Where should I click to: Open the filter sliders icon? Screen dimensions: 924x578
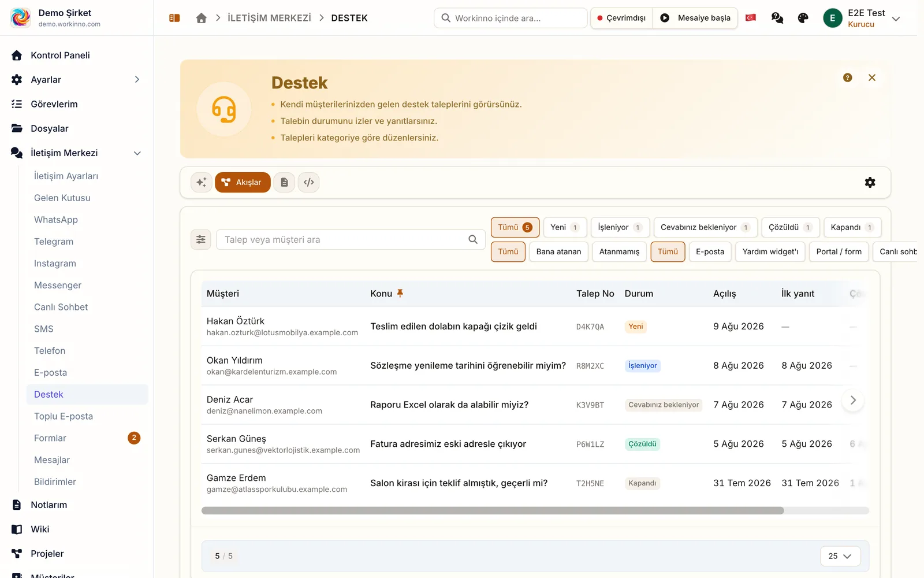coord(201,239)
